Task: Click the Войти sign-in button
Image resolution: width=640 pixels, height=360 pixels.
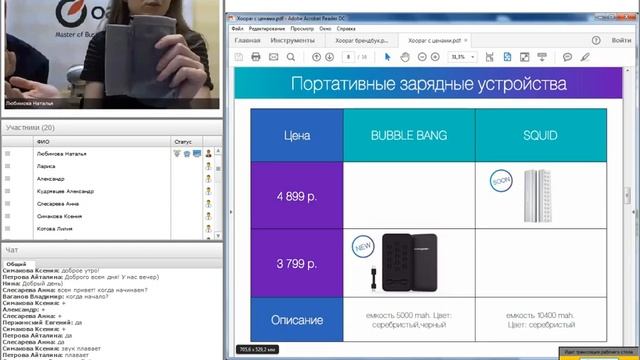Action: point(621,40)
